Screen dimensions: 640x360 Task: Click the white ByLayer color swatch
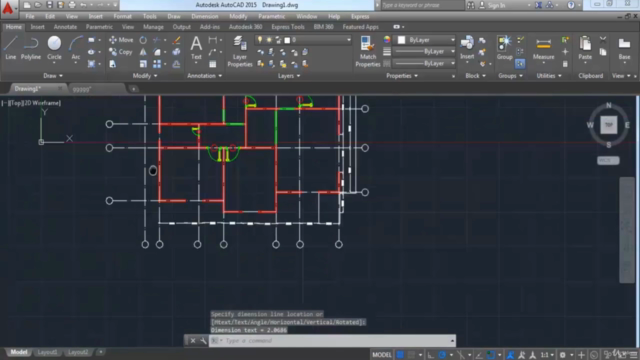point(401,40)
